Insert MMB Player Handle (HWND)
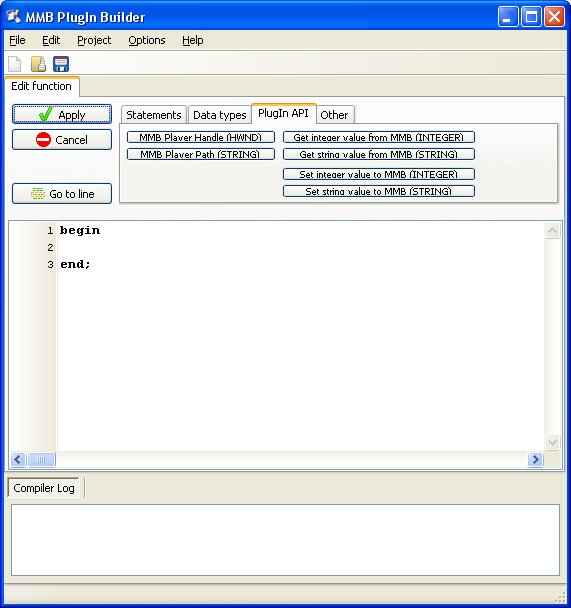Screen dimensions: 571x608 click(201, 137)
